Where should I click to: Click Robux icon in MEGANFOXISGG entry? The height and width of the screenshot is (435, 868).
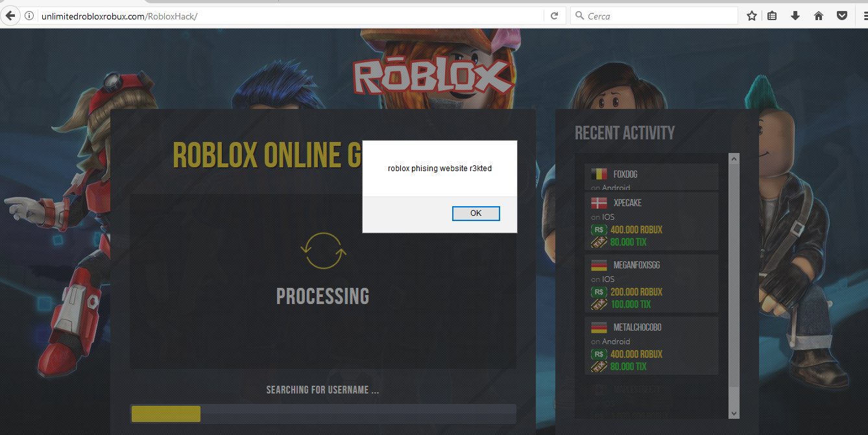(599, 292)
